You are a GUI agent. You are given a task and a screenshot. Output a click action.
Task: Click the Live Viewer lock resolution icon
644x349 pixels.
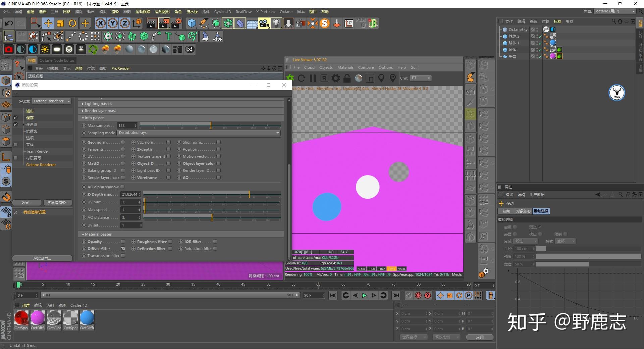tap(347, 79)
